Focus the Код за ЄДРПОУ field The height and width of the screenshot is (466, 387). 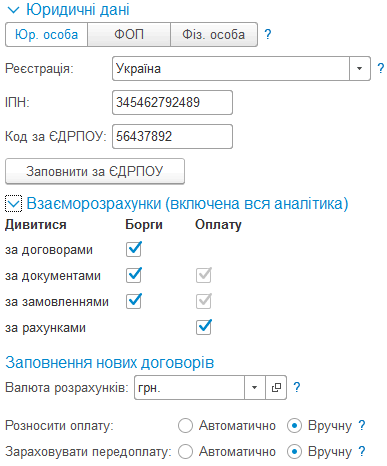pos(172,136)
